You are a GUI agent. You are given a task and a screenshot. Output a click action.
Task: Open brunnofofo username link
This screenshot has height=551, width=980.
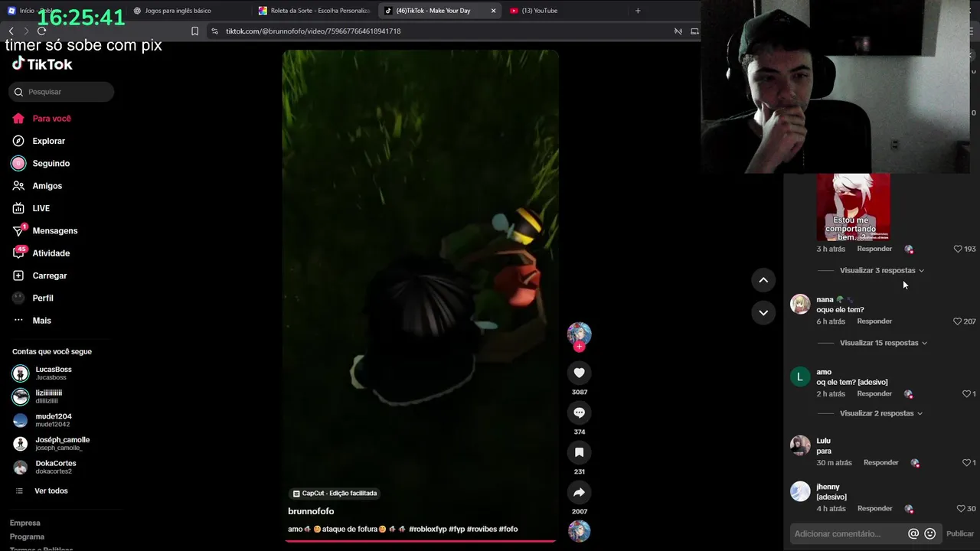(311, 511)
